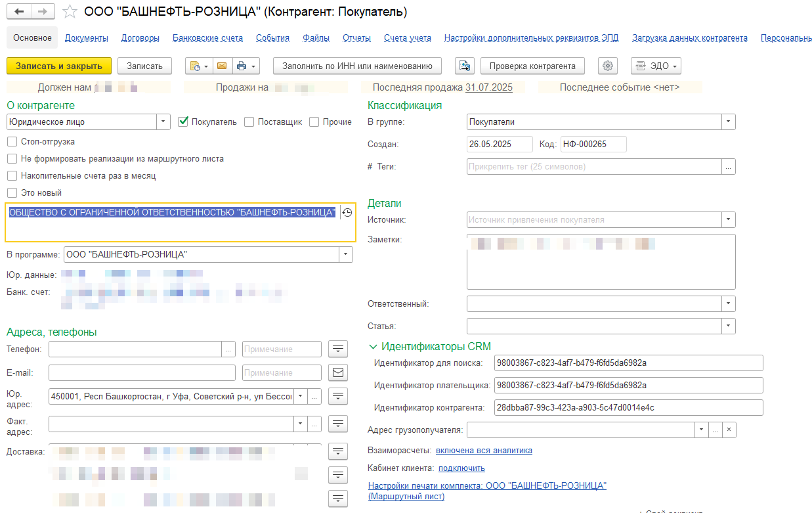Open the Статья dropdown
812x513 pixels.
coord(729,326)
